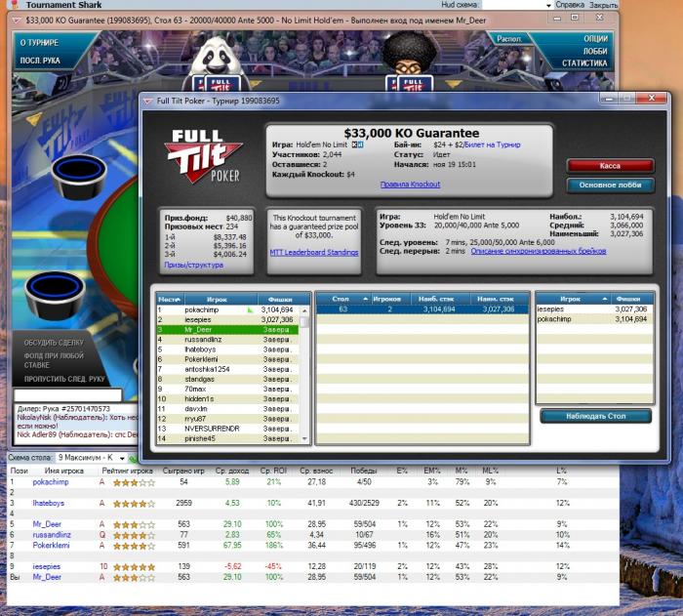Click the Ср. ROI column header
The height and width of the screenshot is (616, 683).
coord(273,472)
